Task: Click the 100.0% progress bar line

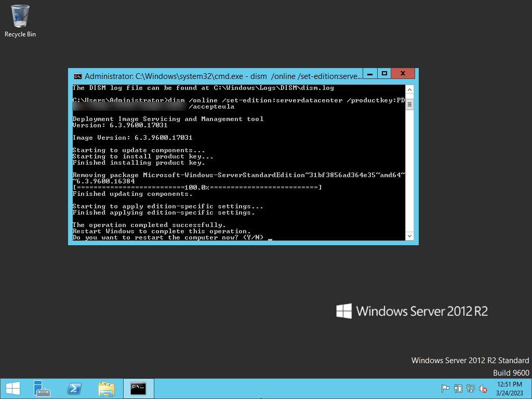Action: coord(197,187)
